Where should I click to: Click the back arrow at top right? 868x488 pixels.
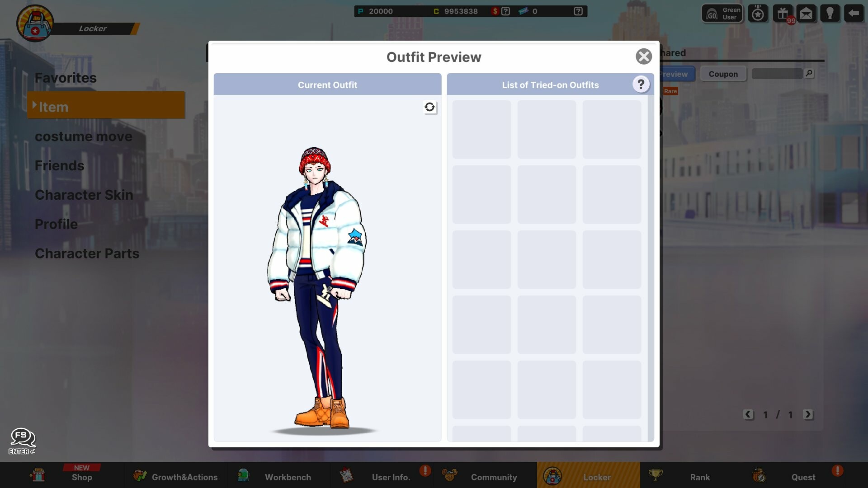pyautogui.click(x=854, y=13)
